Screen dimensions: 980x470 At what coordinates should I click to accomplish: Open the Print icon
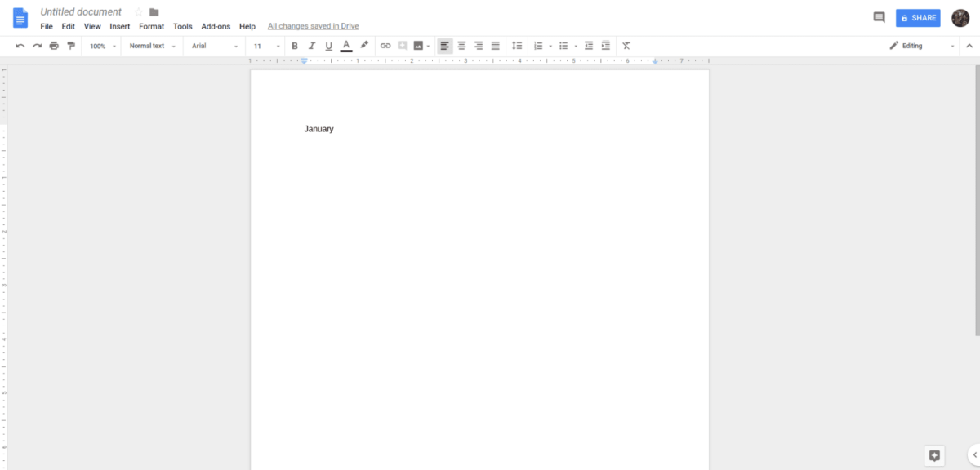(x=54, y=46)
